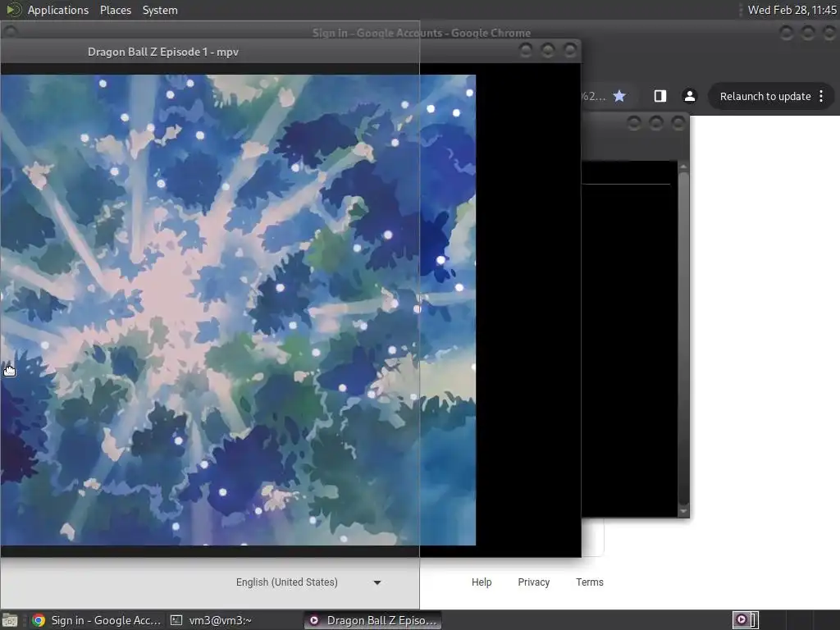Open the Chrome profile avatar icon

point(689,96)
